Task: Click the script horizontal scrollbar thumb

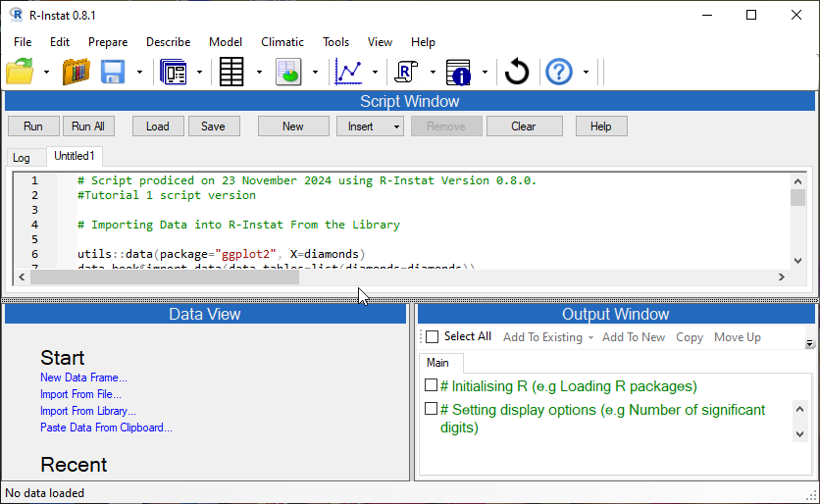Action: tap(164, 277)
